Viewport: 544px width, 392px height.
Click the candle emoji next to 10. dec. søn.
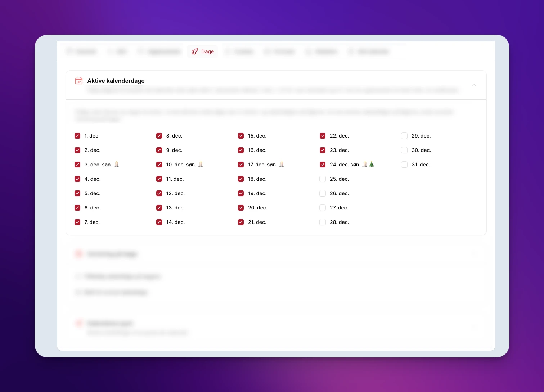pyautogui.click(x=201, y=165)
